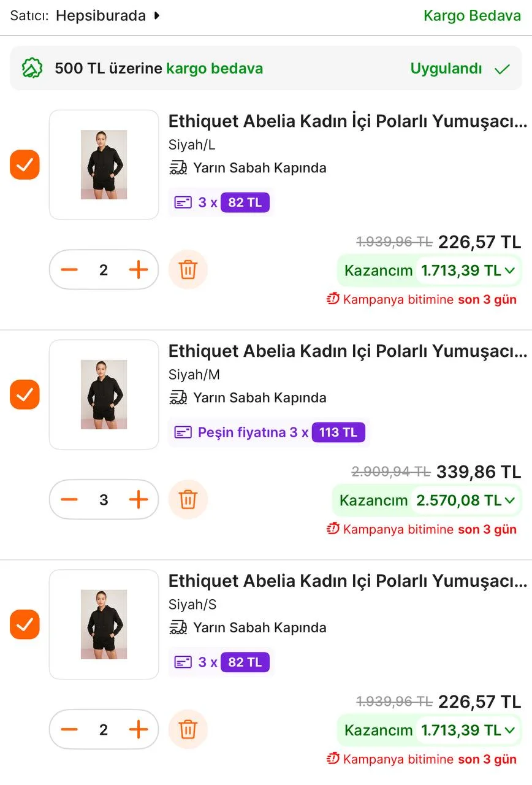This screenshot has width=532, height=785.
Task: Open the Siyah/L product title
Action: [x=348, y=121]
